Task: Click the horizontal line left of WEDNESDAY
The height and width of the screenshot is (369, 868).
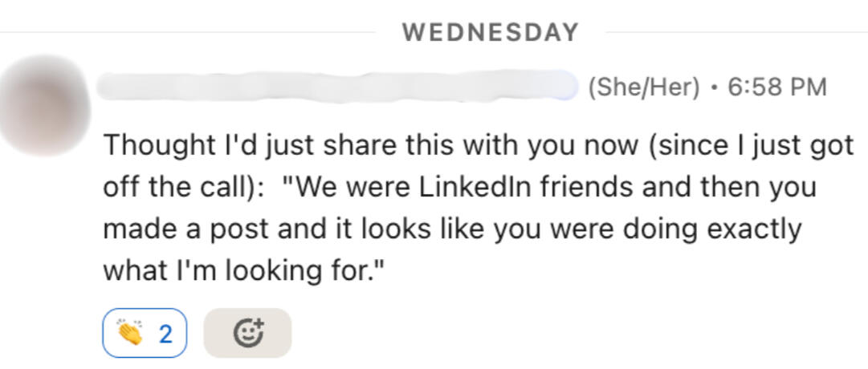Action: pyautogui.click(x=193, y=33)
